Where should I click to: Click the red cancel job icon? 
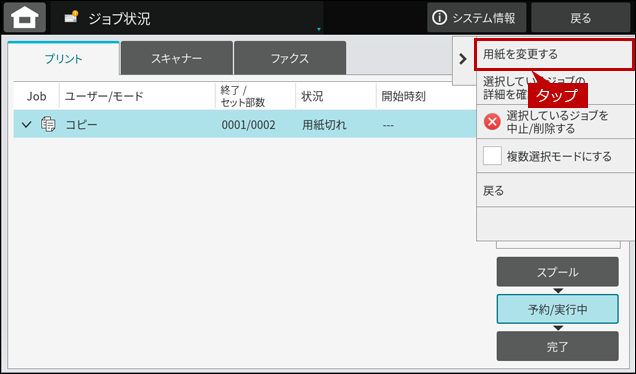click(x=492, y=122)
